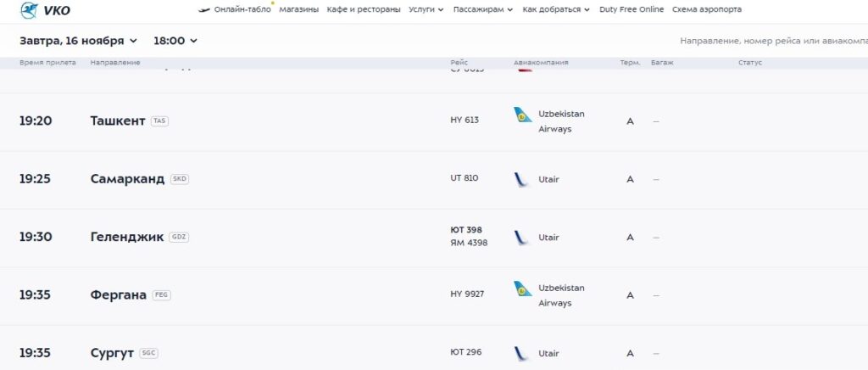
Task: Select the Геленджик 19:30 flight row
Action: (x=339, y=238)
